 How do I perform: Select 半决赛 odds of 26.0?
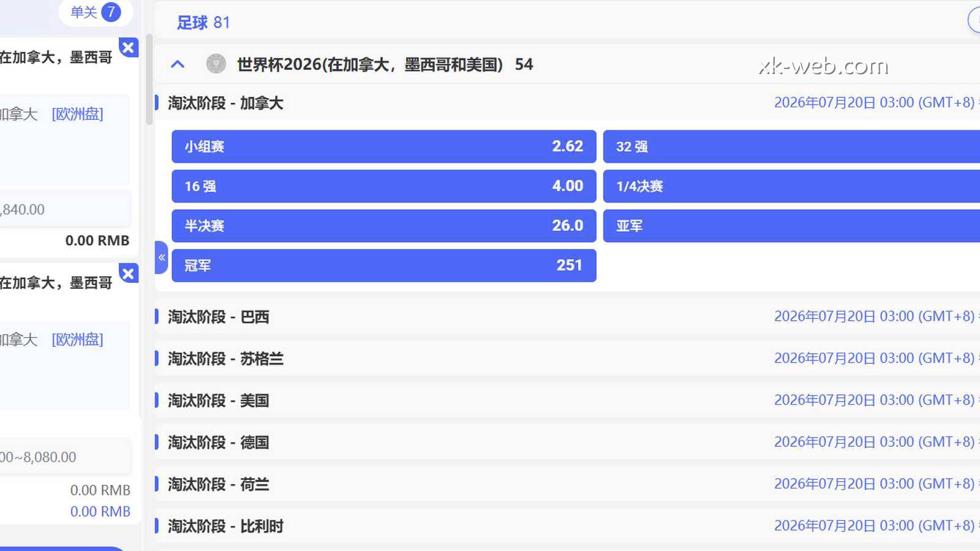coord(383,225)
